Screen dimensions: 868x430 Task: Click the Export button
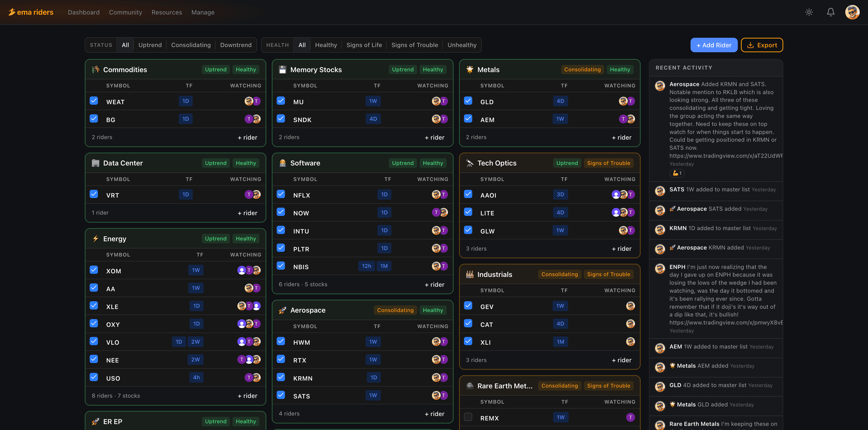coord(762,45)
